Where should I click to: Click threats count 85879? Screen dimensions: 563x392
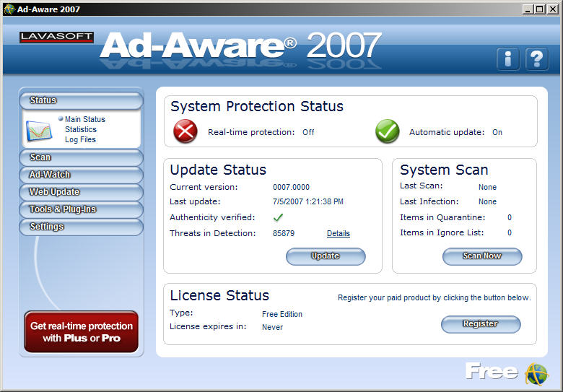[x=284, y=233]
